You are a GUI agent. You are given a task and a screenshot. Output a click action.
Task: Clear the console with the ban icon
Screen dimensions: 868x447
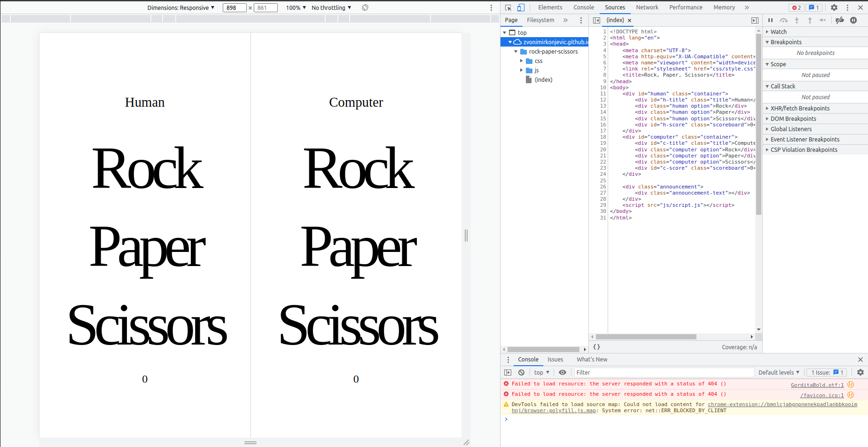[521, 372]
